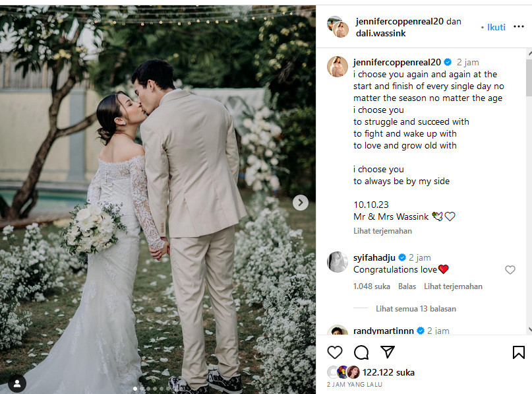The height and width of the screenshot is (394, 532).
Task: View 1.048 suka on comment
Action: click(x=372, y=286)
